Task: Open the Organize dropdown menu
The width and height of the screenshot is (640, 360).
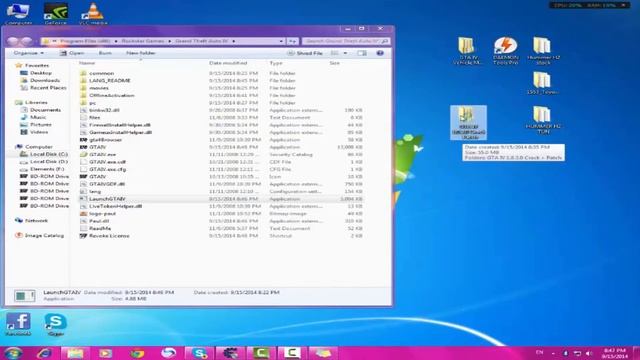Action: pyautogui.click(x=28, y=53)
